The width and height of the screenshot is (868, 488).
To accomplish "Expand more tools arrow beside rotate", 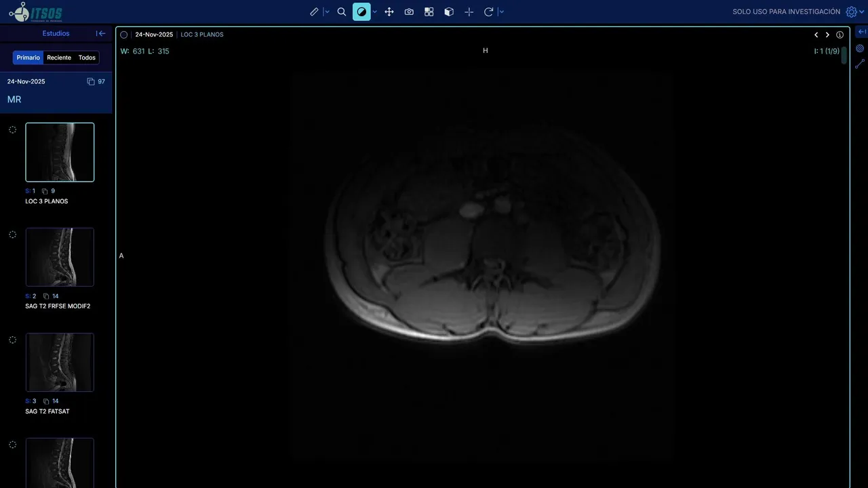I will point(501,12).
